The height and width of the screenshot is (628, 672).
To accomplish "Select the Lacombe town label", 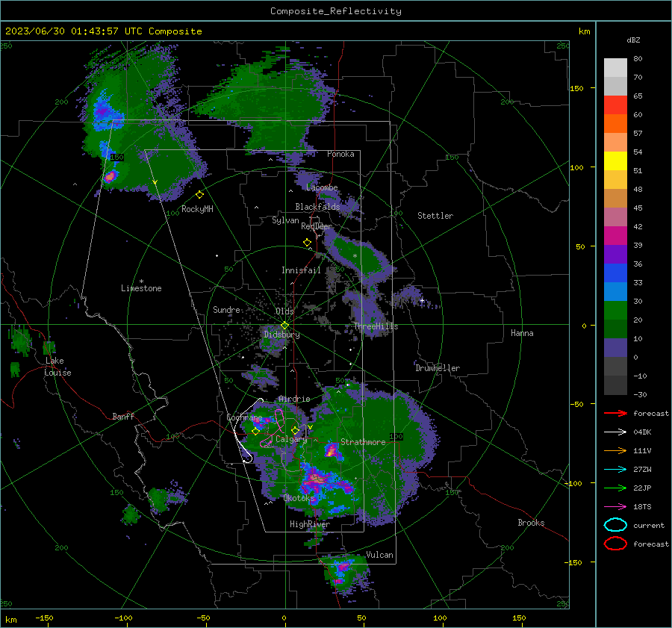I will 322,187.
